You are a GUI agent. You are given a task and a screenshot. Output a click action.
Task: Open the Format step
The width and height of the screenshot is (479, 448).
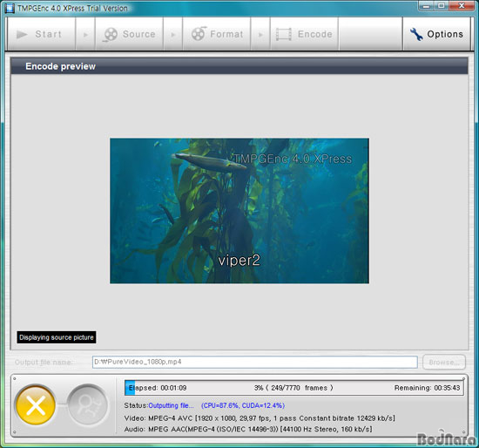[x=217, y=34]
